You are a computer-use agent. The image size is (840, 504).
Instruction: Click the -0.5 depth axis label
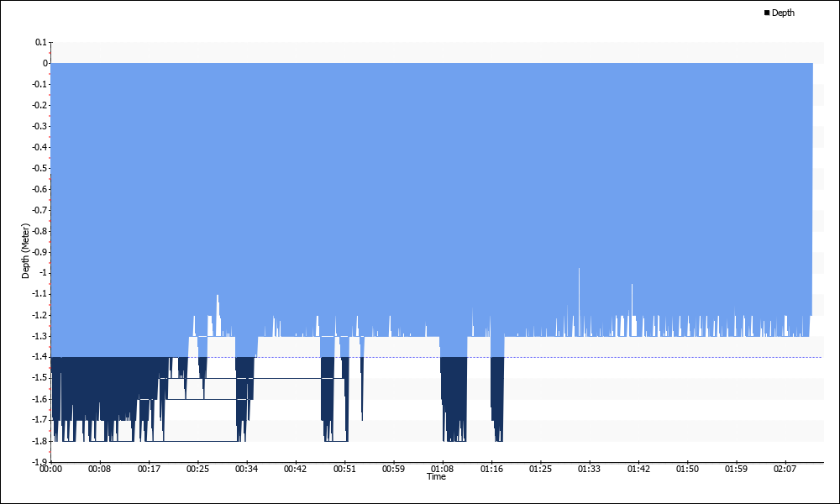pyautogui.click(x=39, y=168)
